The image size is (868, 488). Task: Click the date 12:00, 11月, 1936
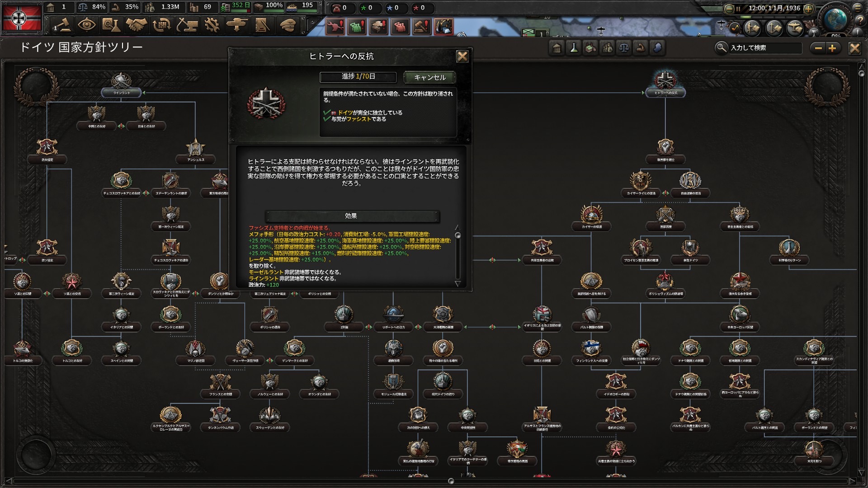(774, 8)
